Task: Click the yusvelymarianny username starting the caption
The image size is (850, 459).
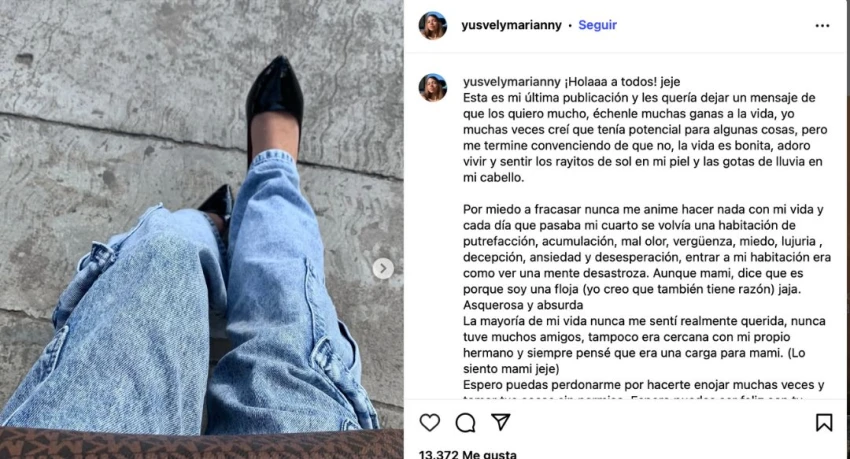Action: (x=511, y=82)
